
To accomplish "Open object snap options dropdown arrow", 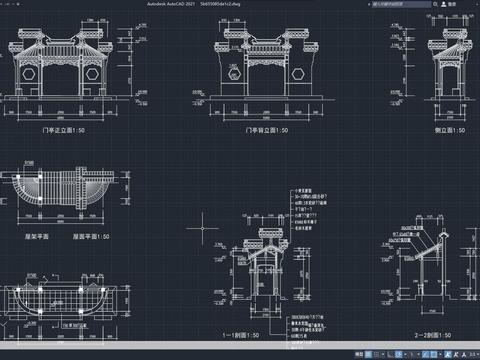I will tap(441, 354).
